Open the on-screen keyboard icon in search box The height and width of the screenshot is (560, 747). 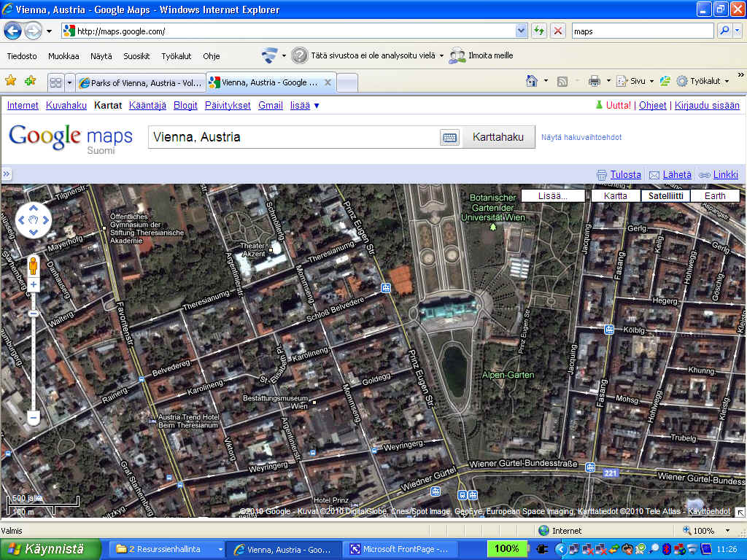[449, 137]
